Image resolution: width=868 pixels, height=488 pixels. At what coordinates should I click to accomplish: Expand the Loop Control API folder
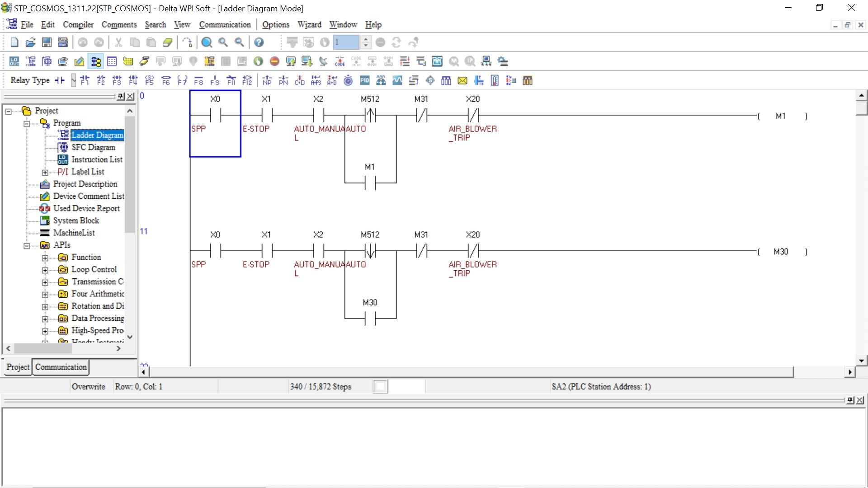coord(45,270)
